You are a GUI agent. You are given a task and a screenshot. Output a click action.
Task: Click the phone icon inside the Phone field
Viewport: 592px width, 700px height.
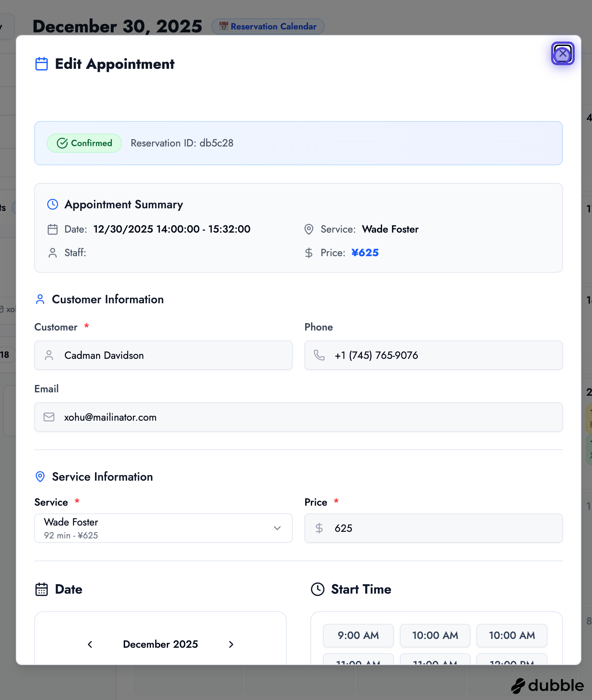click(319, 355)
